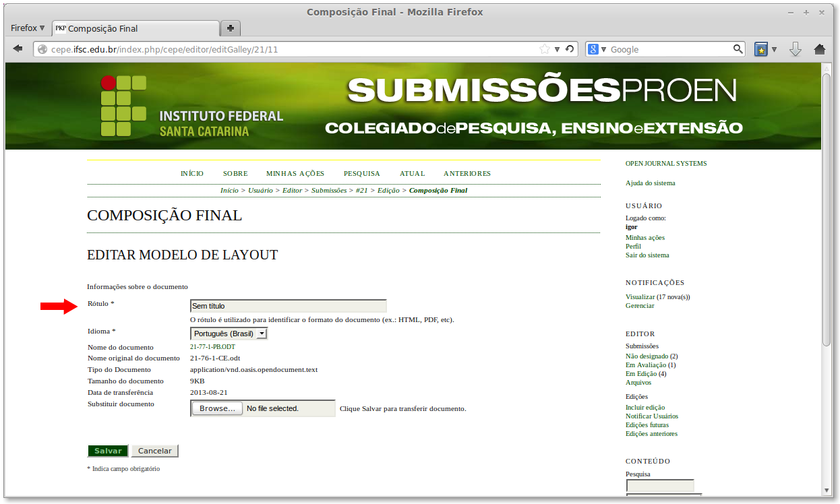
Task: Click the Salvar button
Action: click(107, 450)
